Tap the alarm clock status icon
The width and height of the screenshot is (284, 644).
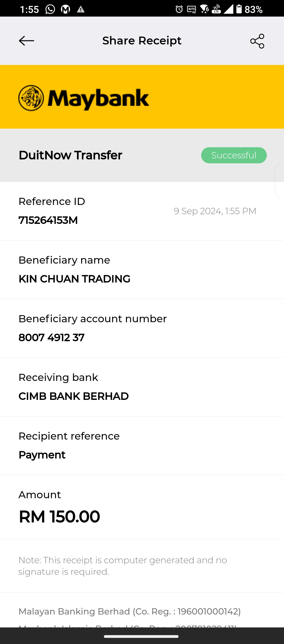click(179, 9)
